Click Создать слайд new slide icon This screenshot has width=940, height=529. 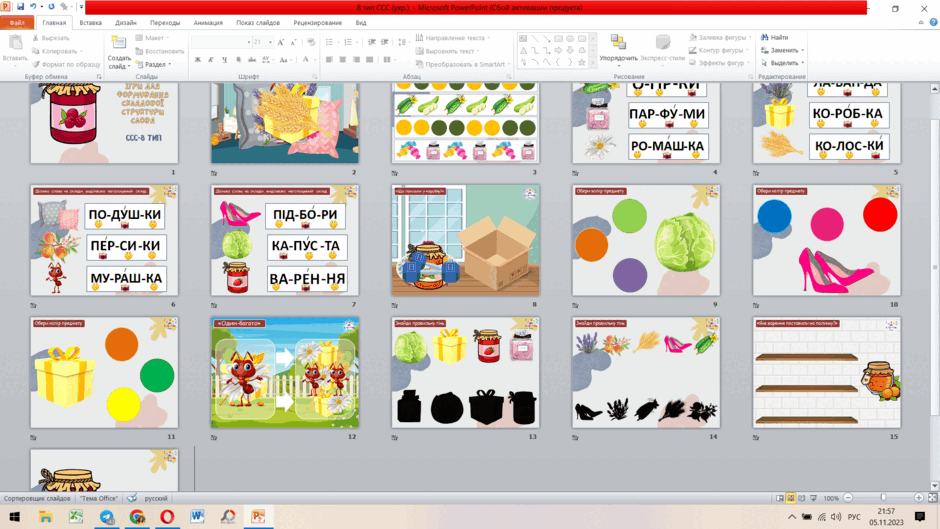pos(119,43)
